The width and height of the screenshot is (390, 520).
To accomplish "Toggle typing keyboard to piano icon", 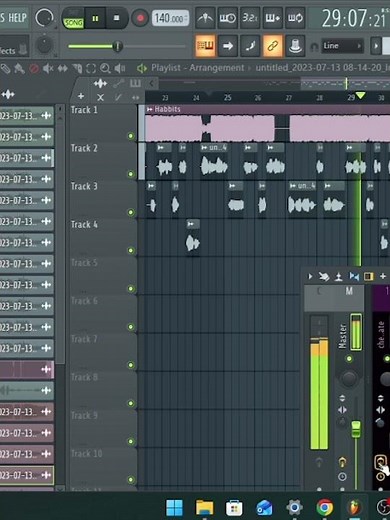I will (x=205, y=46).
